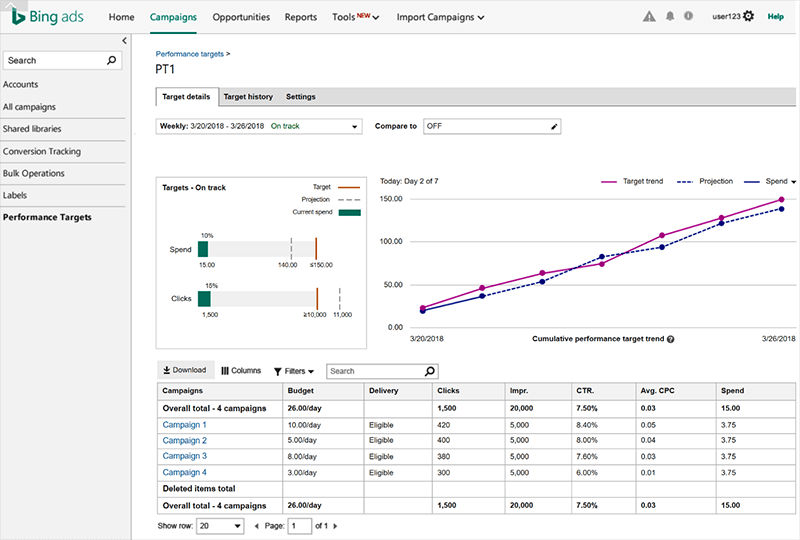
Task: Open the notifications bell icon
Action: coord(670,16)
